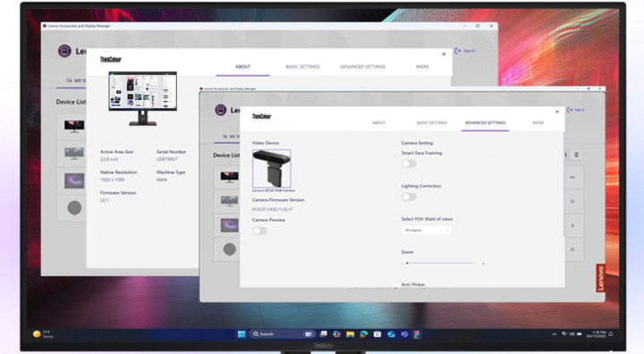This screenshot has height=354, width=644.
Task: Open Basic Settings in the back monitor dialog
Action: point(302,66)
